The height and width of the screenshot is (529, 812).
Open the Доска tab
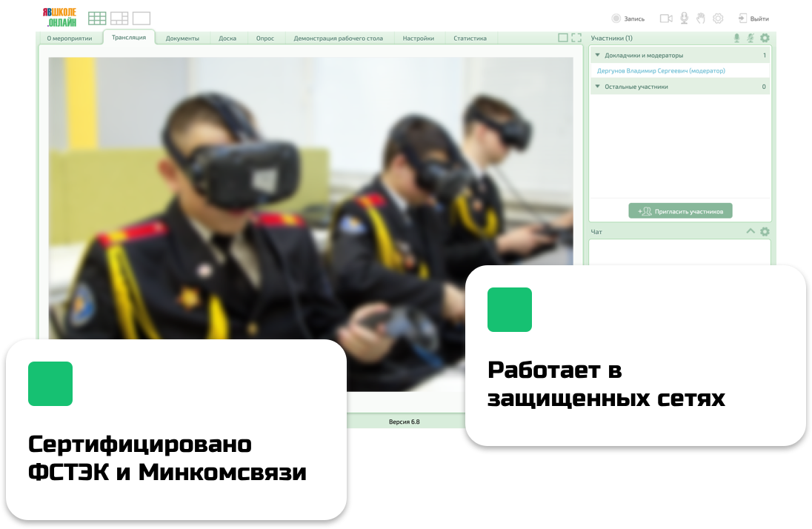(x=227, y=39)
